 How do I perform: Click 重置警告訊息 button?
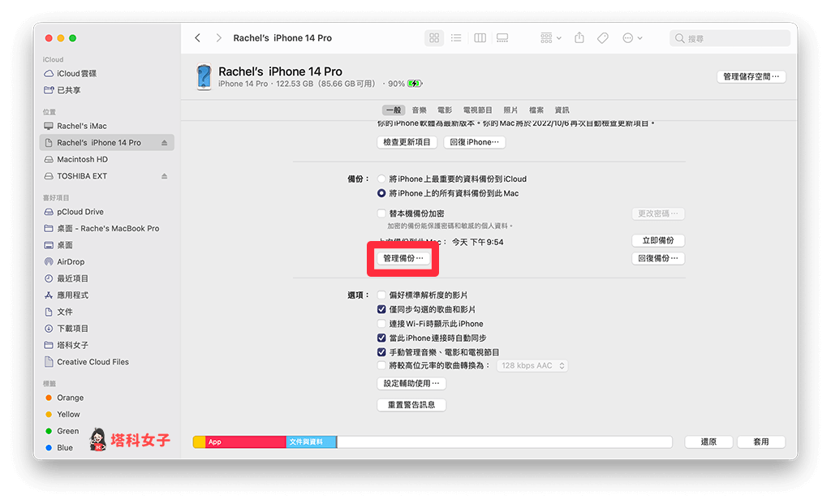(x=411, y=405)
